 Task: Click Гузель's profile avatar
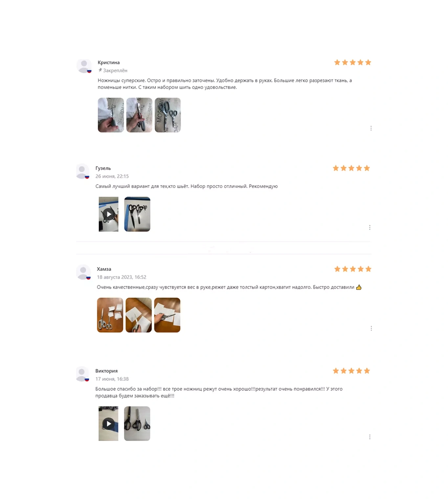82,171
